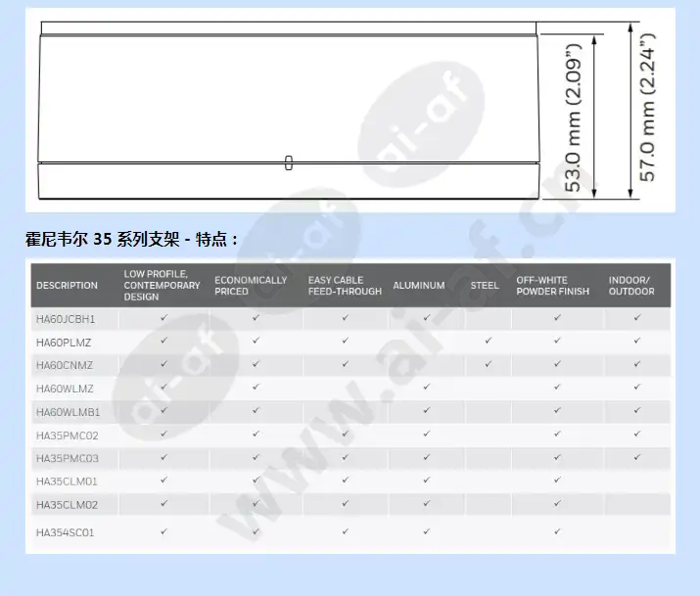Screen dimensions: 700x596
Task: Click HA60WLMZ Aluminum checkmark
Action: [x=426, y=387]
